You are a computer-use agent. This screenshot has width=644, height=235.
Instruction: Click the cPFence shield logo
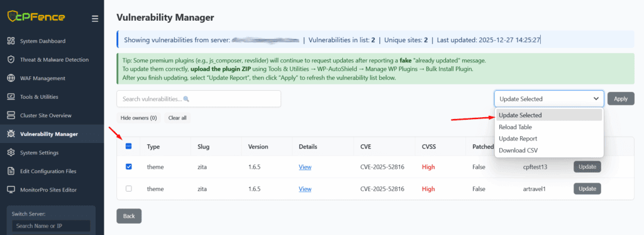(13, 16)
